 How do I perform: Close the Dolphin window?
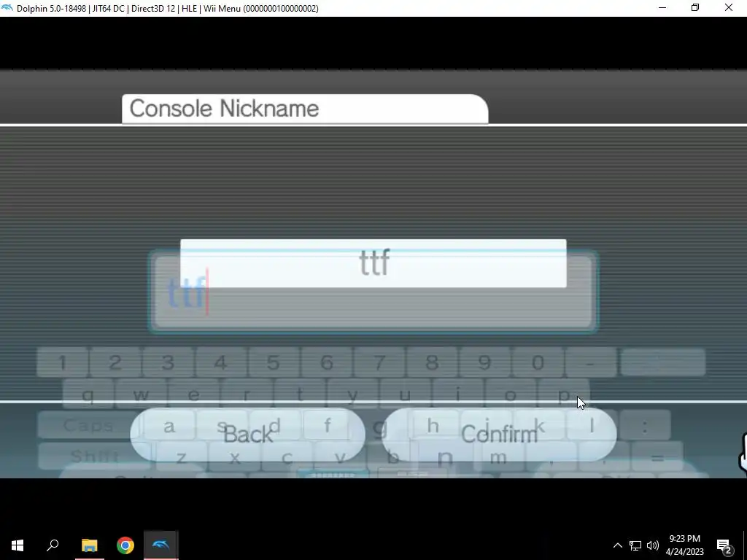729,8
